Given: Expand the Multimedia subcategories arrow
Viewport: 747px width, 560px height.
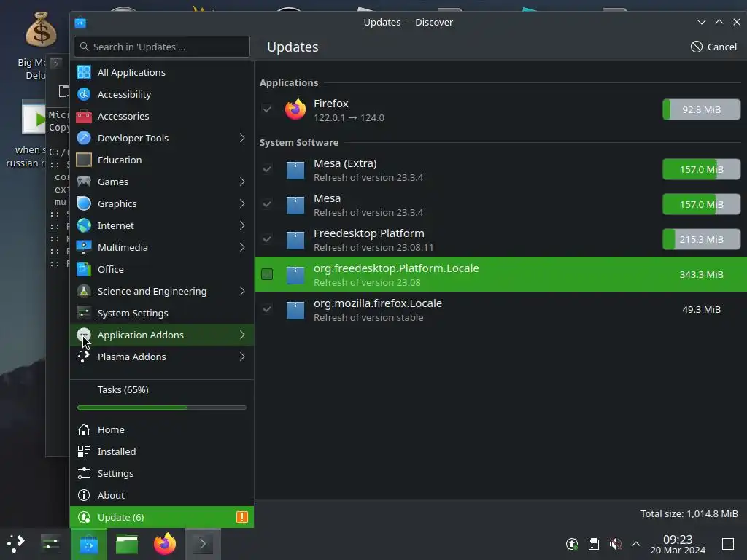Looking at the screenshot, I should pos(242,248).
